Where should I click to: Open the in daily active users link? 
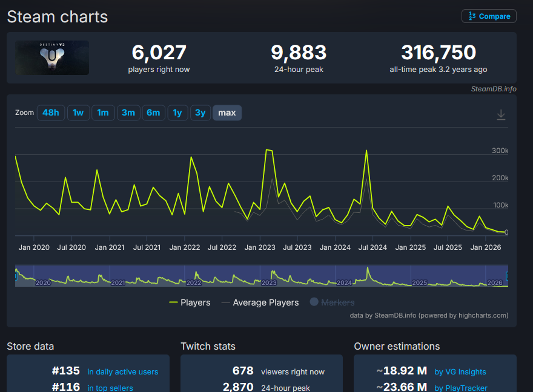tap(123, 372)
